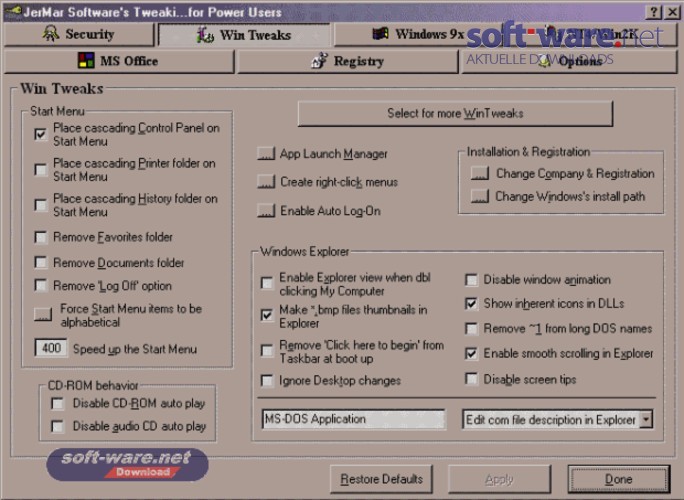Viewport: 684px width, 500px height.
Task: Click the Registry tab icon
Action: (319, 61)
